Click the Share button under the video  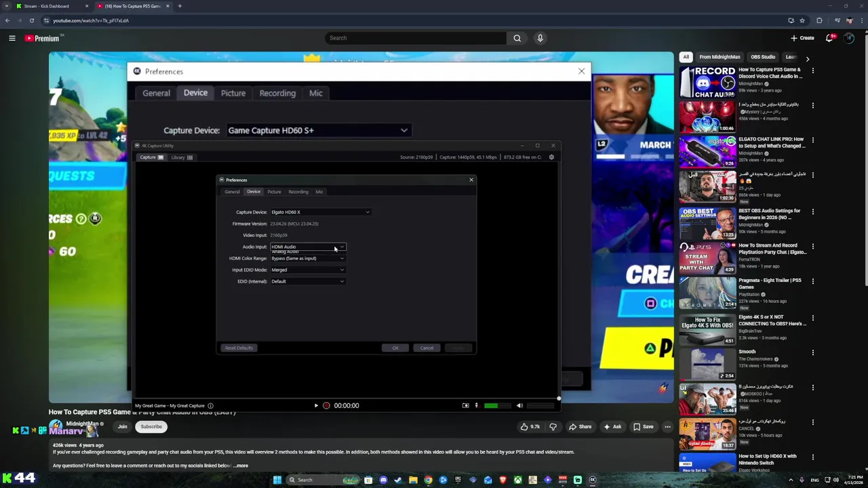[x=580, y=426]
